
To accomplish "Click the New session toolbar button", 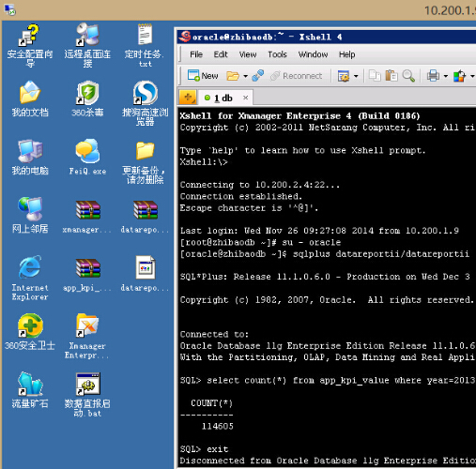I will (203, 76).
